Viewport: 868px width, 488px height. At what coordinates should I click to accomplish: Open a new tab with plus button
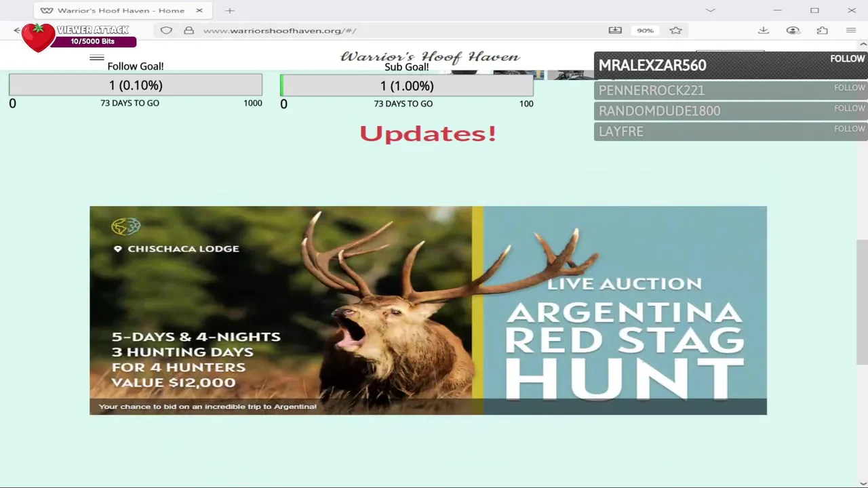point(230,10)
